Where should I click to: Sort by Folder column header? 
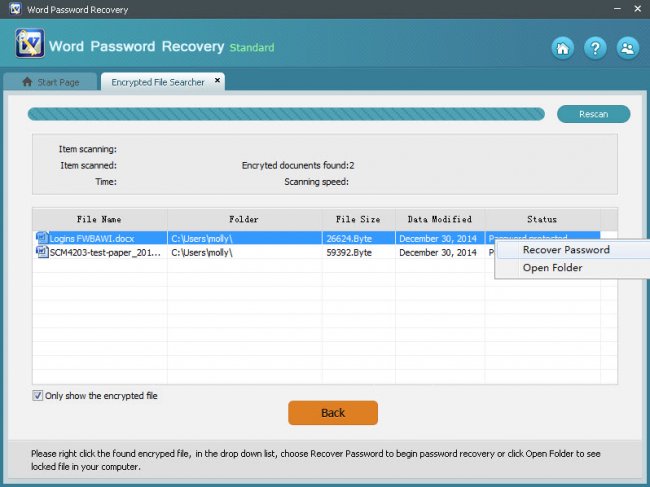[244, 219]
